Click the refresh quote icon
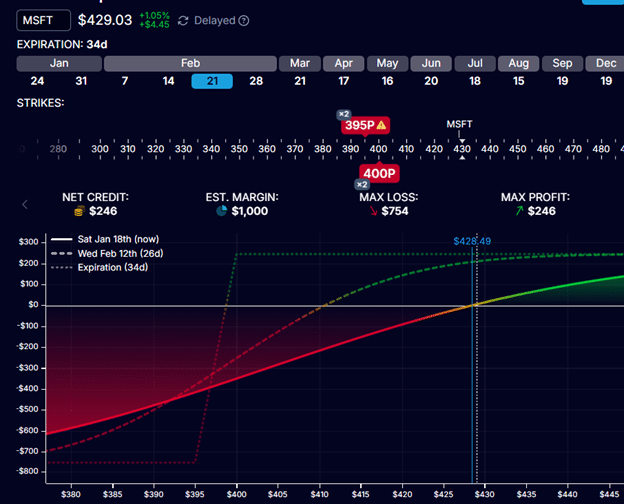Image resolution: width=624 pixels, height=504 pixels. tap(183, 21)
